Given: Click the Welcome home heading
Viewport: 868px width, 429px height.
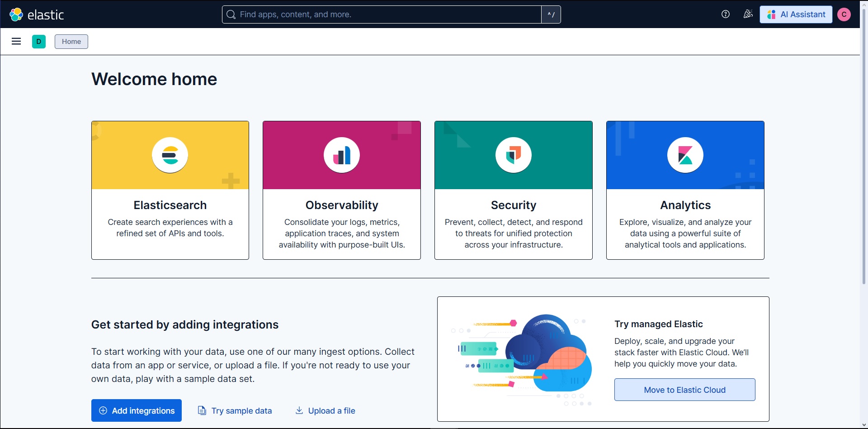Looking at the screenshot, I should 154,79.
